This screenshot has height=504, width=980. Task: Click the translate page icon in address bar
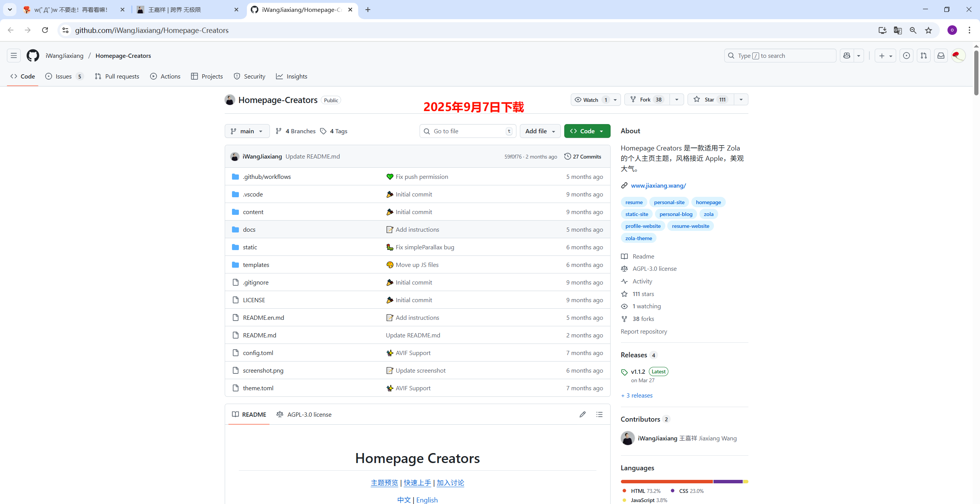point(898,30)
